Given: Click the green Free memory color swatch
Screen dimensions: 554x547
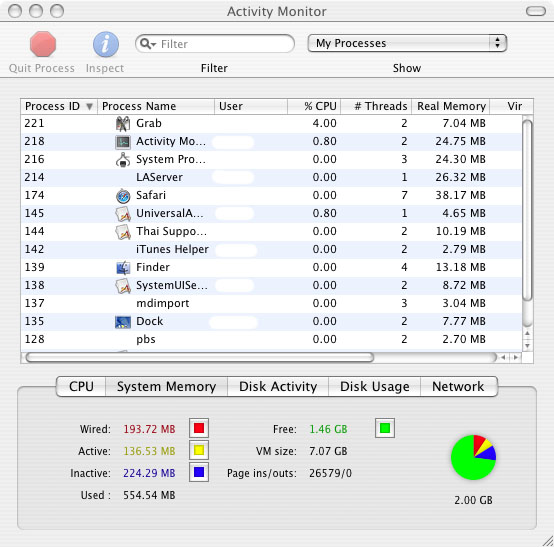Looking at the screenshot, I should pos(385,428).
